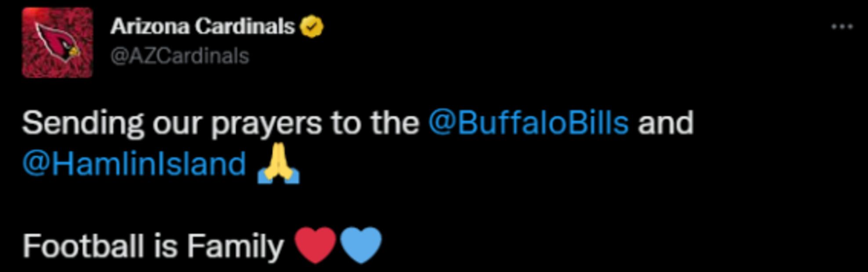
Task: Open the three-dot more options menu
Action: [842, 27]
